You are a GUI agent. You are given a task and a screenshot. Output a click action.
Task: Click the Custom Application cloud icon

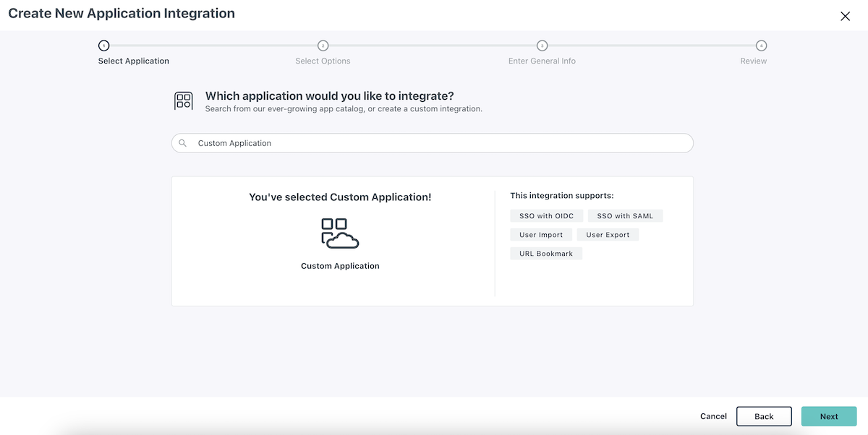(340, 234)
